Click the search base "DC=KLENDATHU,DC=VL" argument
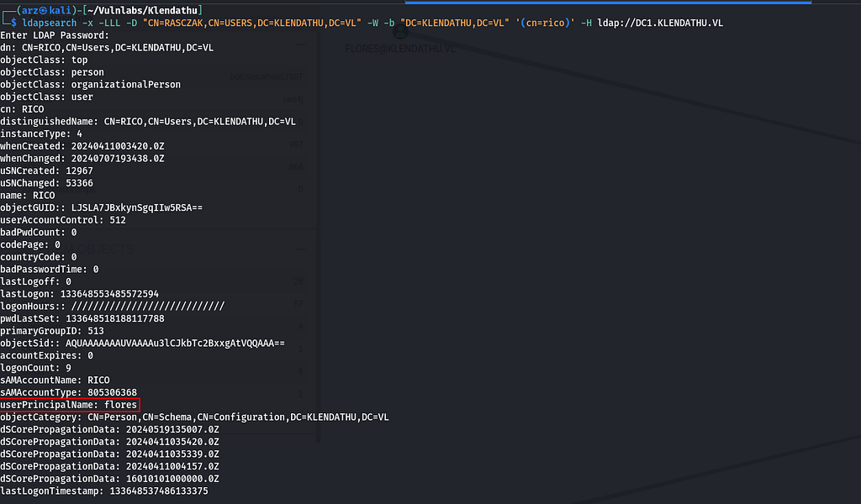 (455, 23)
